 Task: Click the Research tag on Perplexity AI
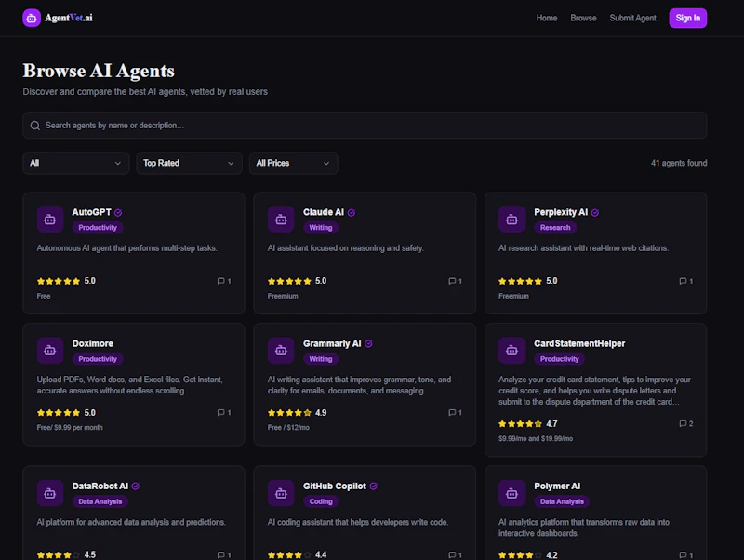tap(555, 228)
